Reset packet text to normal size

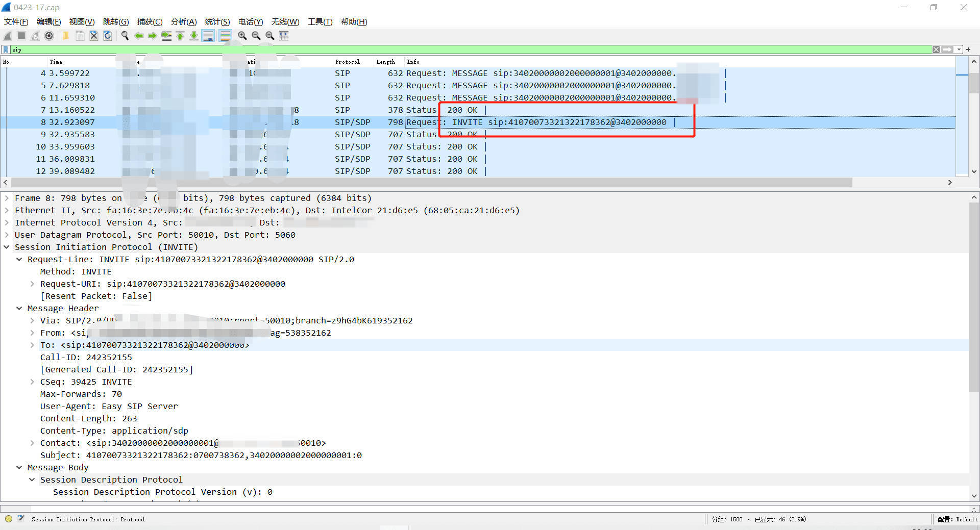tap(269, 36)
